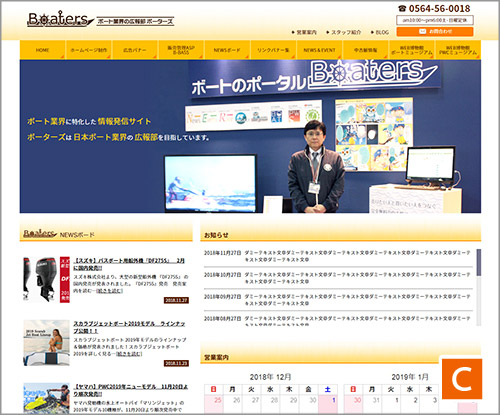Click the small Boaters logo beside NEWSボード
Image resolution: width=500 pixels, height=415 pixels.
(40, 233)
